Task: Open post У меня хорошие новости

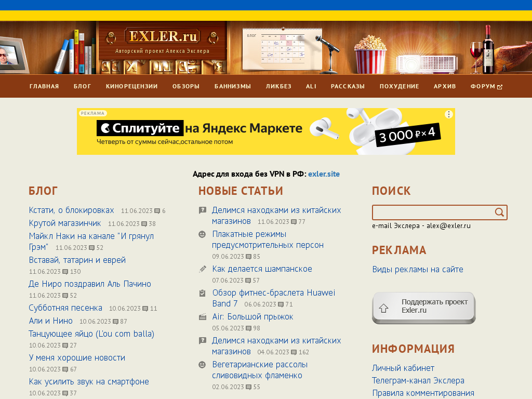Action: point(77,358)
